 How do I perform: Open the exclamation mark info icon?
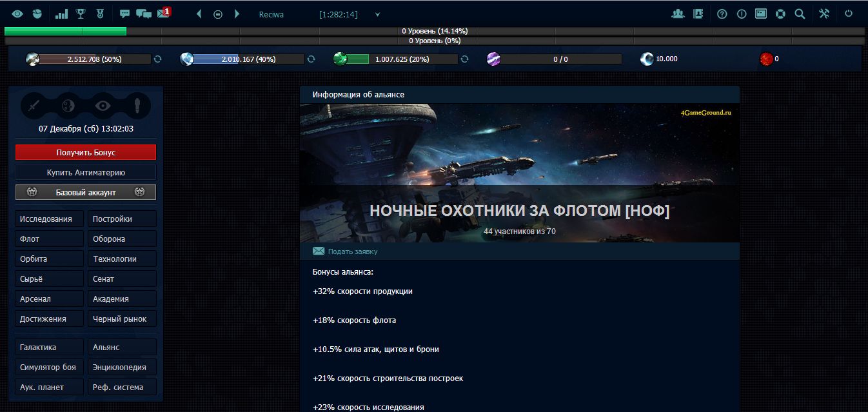[x=742, y=14]
